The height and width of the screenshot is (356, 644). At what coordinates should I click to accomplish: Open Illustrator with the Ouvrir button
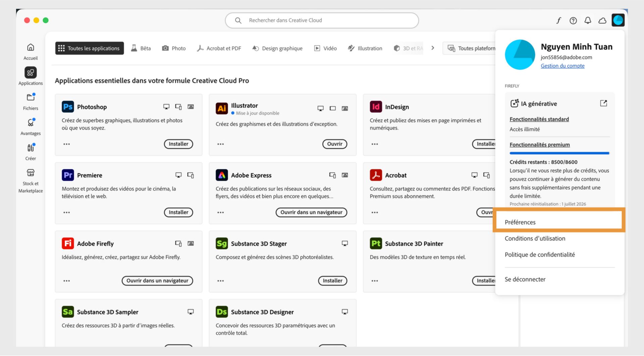(x=335, y=144)
